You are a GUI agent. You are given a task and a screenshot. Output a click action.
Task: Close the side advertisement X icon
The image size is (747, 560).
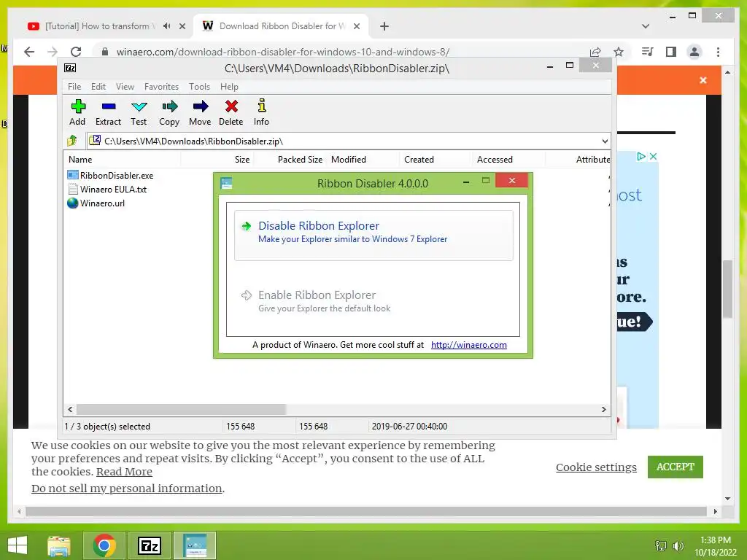653,156
